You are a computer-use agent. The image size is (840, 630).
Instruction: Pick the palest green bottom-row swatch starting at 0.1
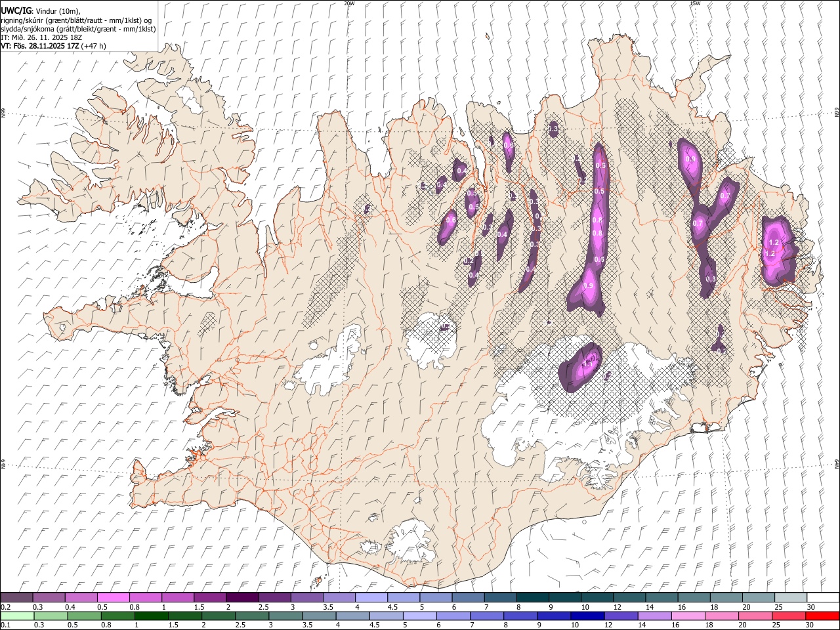[x=16, y=616]
